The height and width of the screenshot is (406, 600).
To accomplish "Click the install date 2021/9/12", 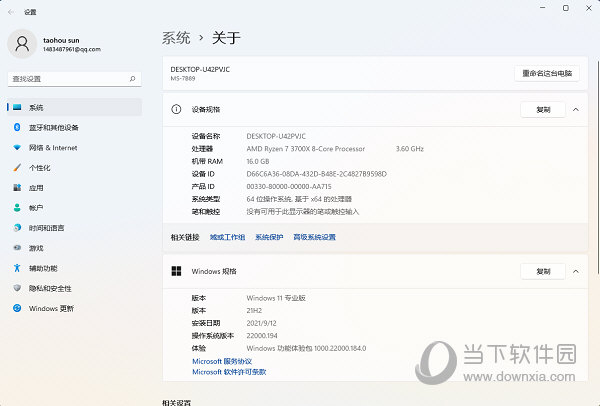I will click(261, 323).
